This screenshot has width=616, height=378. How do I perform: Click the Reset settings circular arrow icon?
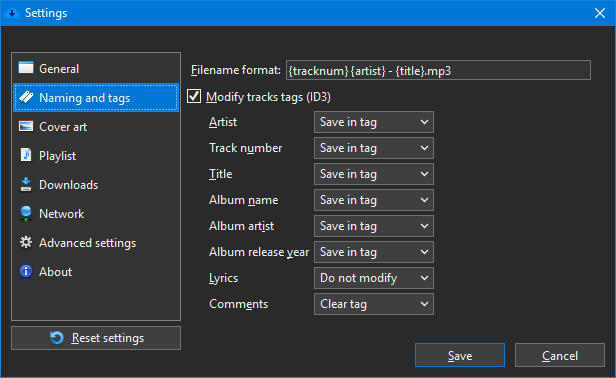click(x=57, y=338)
